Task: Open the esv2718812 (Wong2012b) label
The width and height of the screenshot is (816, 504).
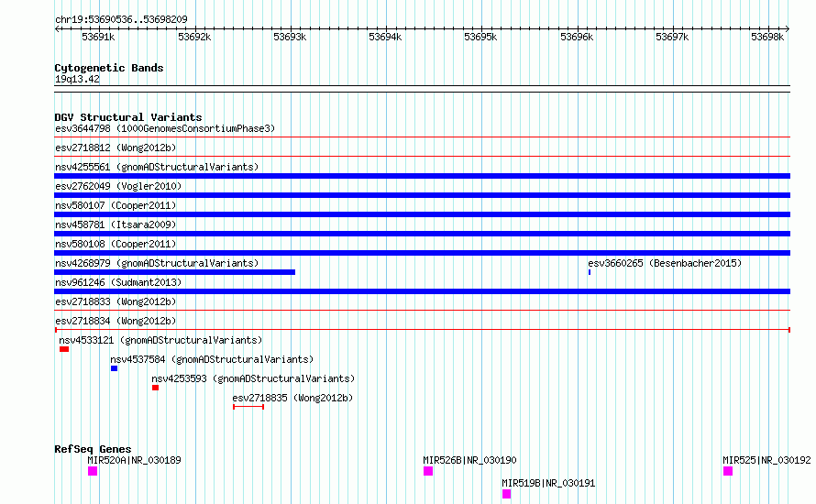Action: pyautogui.click(x=116, y=148)
